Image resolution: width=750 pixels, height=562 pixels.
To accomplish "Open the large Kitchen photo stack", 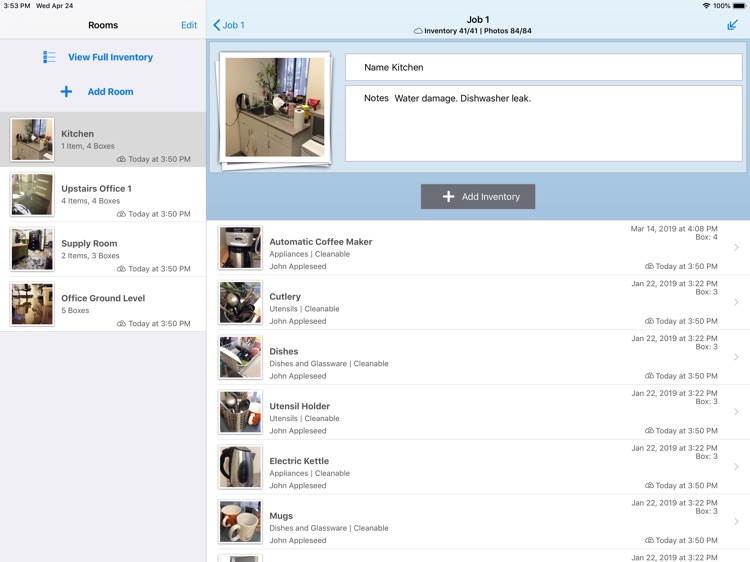I will (275, 110).
